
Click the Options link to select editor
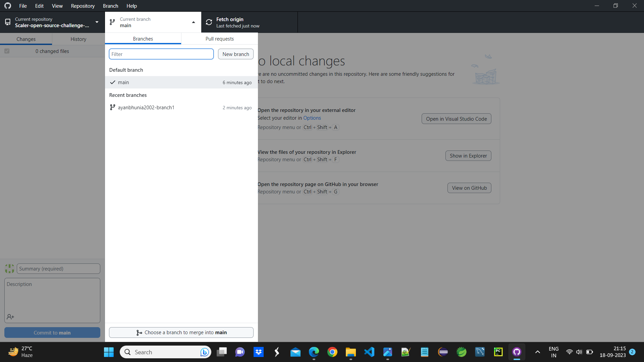(x=312, y=118)
